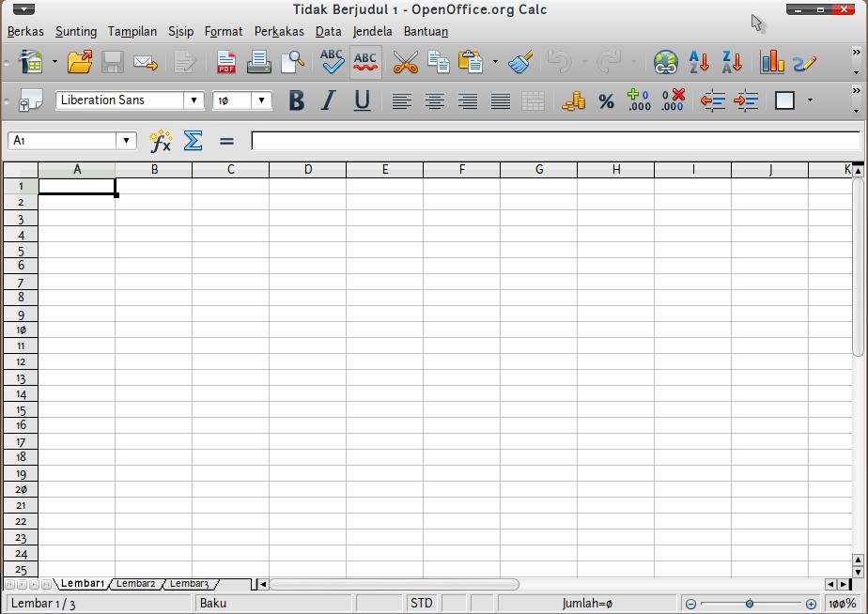Send document as e-mail icon
This screenshot has width=868, height=614.
[146, 63]
